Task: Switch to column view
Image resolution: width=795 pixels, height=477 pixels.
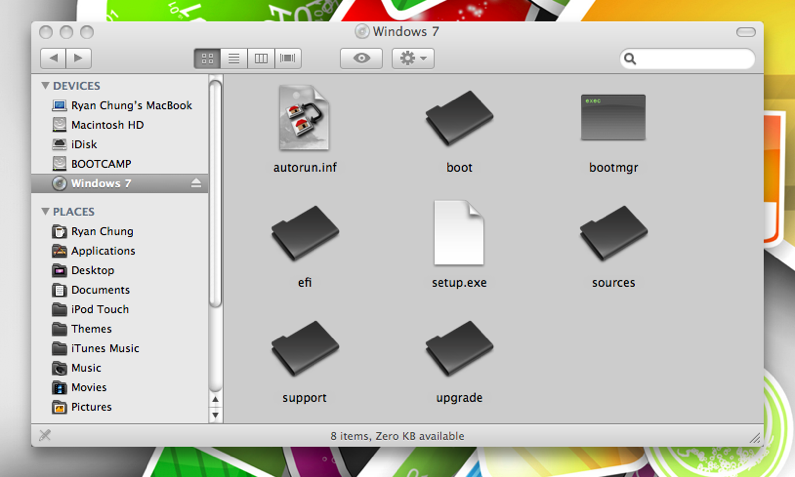Action: 261,58
